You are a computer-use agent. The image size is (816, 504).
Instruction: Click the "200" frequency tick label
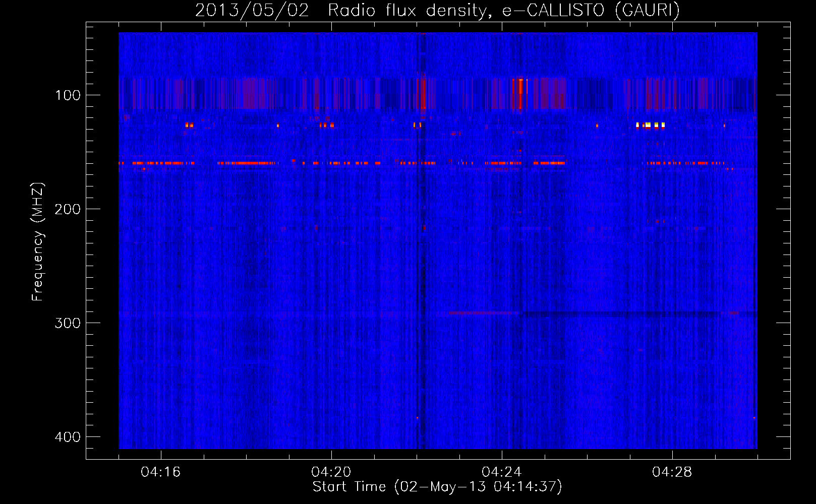click(68, 209)
